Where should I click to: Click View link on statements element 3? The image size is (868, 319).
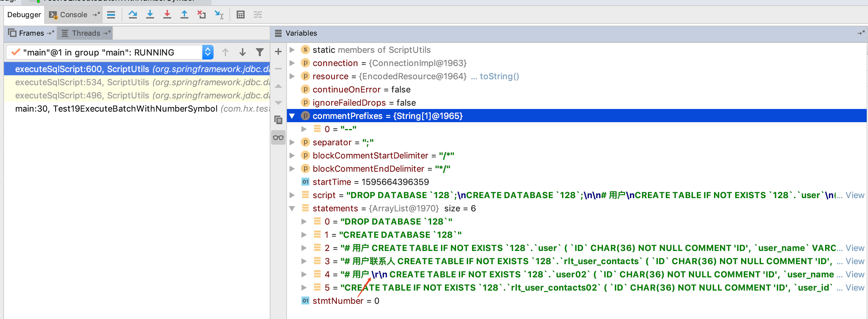855,261
